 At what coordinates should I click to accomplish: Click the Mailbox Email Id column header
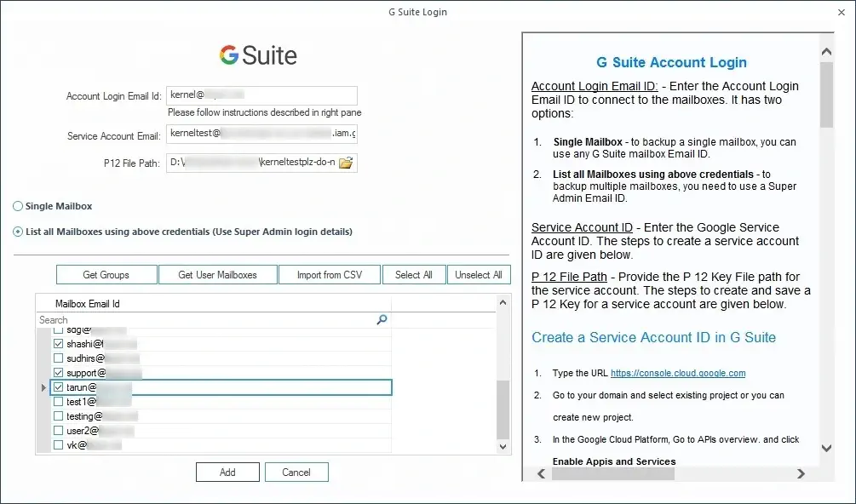point(214,304)
